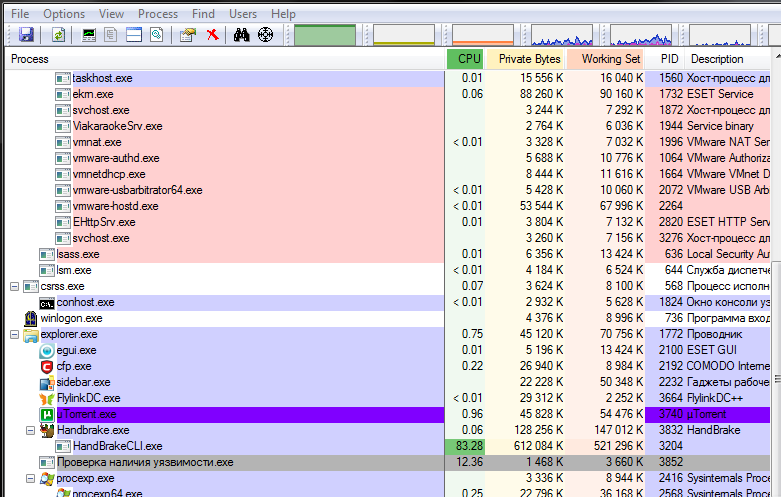Toggle the Show Lower Pane toolbar icon
Image resolution: width=781 pixels, height=497 pixels.
[134, 35]
